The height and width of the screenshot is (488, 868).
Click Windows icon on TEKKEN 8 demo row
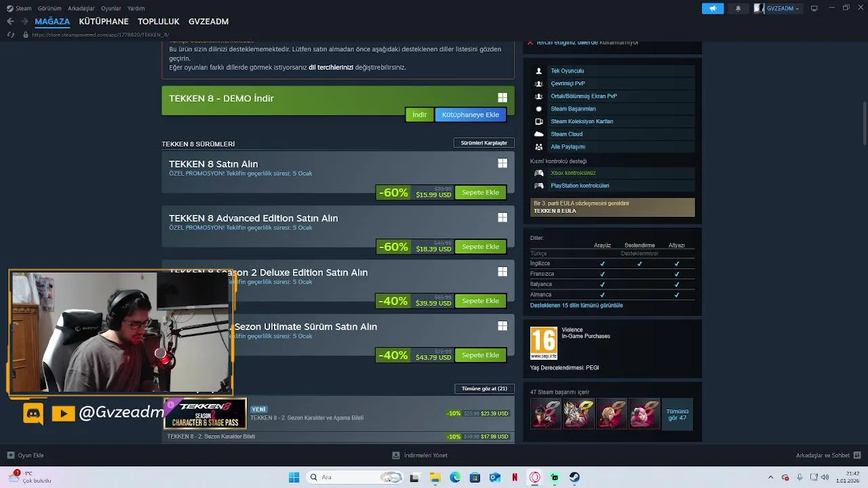pos(502,98)
